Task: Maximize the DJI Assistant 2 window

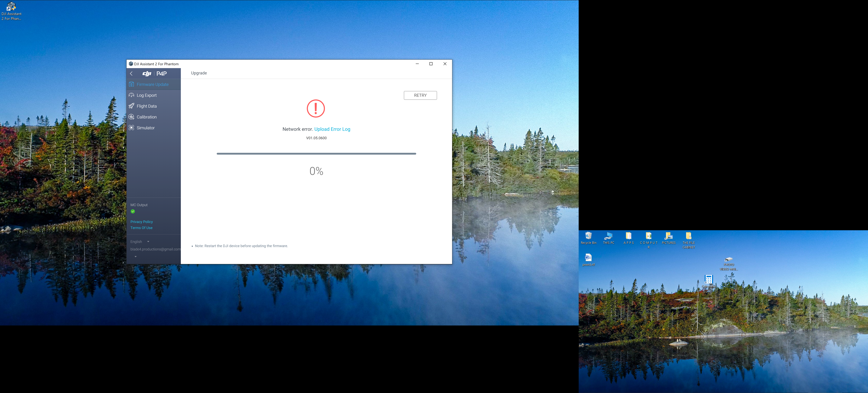Action: tap(431, 64)
